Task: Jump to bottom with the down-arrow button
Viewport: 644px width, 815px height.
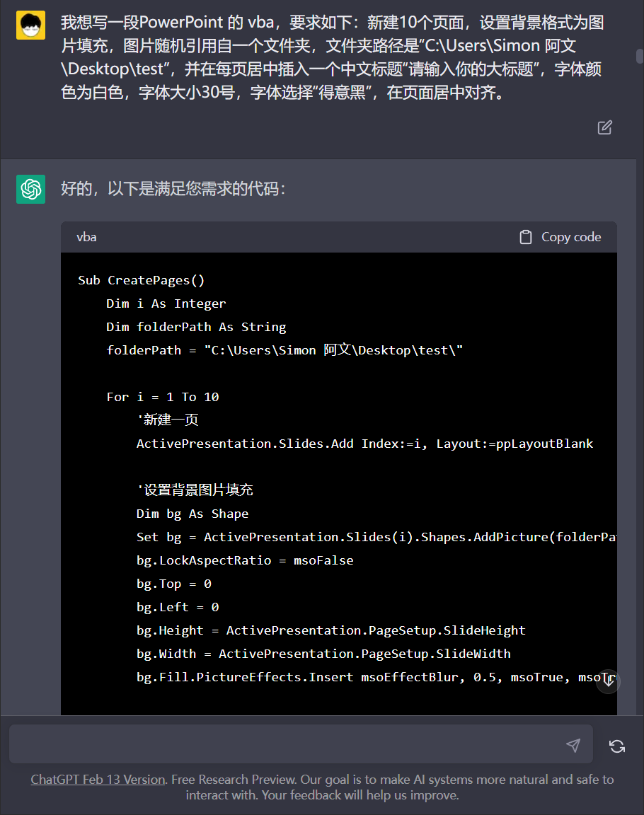Action: [608, 681]
